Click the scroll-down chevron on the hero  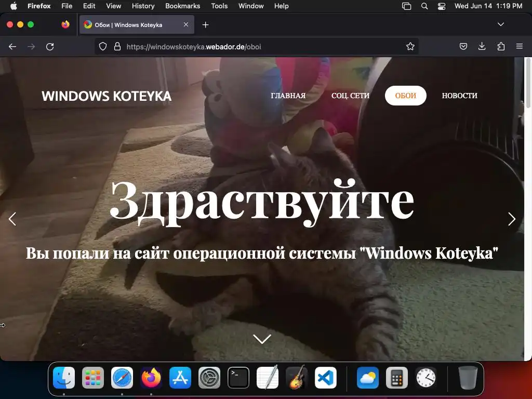(x=262, y=339)
